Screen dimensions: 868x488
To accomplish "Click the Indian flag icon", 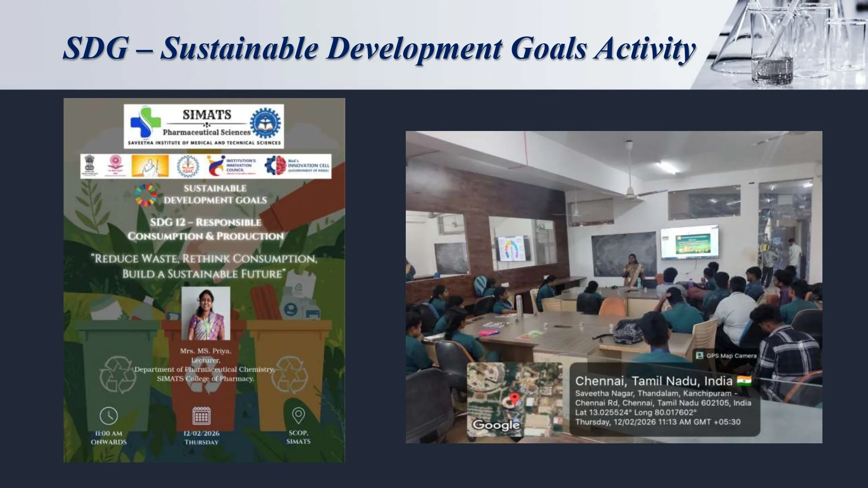I will (x=744, y=381).
